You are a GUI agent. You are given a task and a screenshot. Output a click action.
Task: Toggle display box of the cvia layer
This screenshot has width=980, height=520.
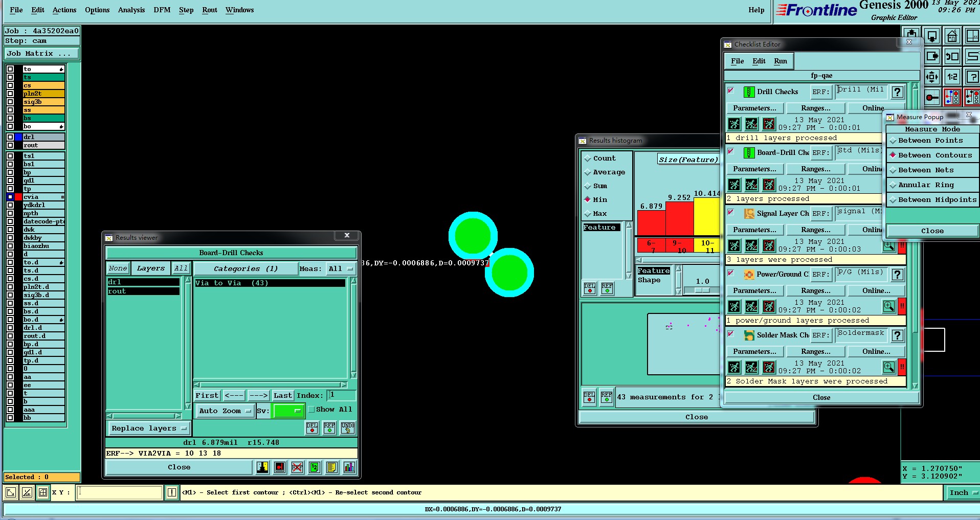coord(10,197)
